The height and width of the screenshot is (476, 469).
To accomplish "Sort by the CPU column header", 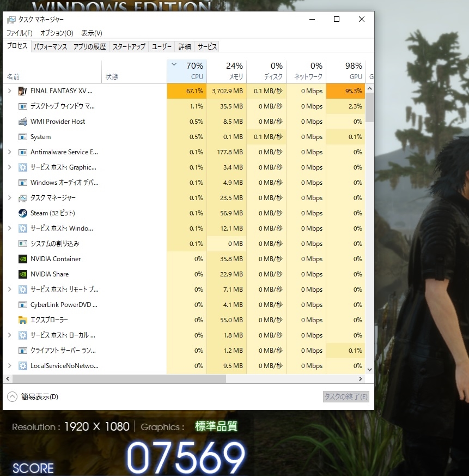I will coord(187,71).
